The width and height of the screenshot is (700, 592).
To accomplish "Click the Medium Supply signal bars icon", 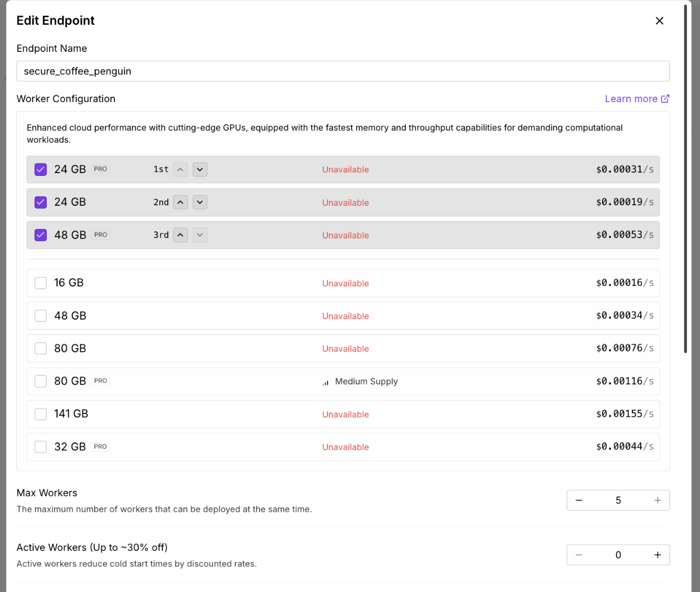I will [x=326, y=382].
